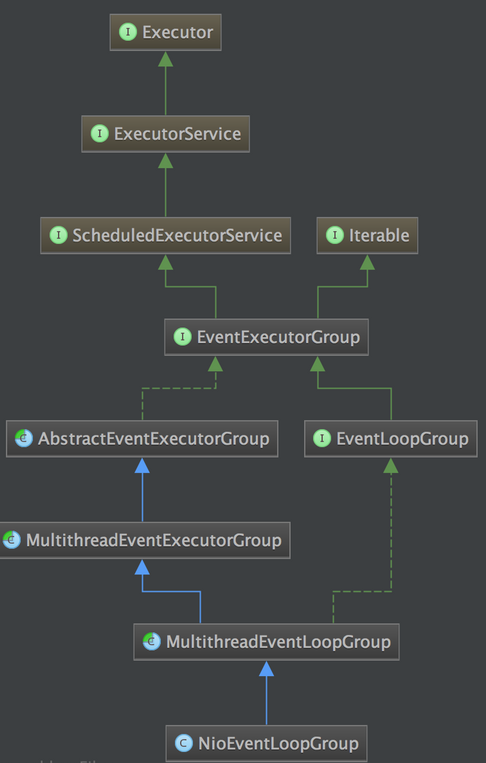Image resolution: width=486 pixels, height=763 pixels.
Task: Click the abstract class icon of MultithreadEventLoopGroup
Action: 152,641
